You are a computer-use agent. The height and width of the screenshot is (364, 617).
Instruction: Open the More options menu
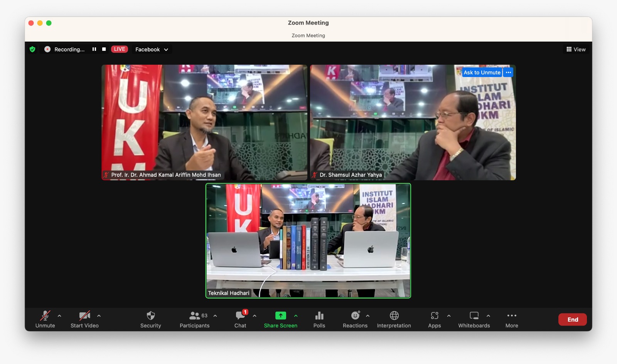[x=512, y=316]
